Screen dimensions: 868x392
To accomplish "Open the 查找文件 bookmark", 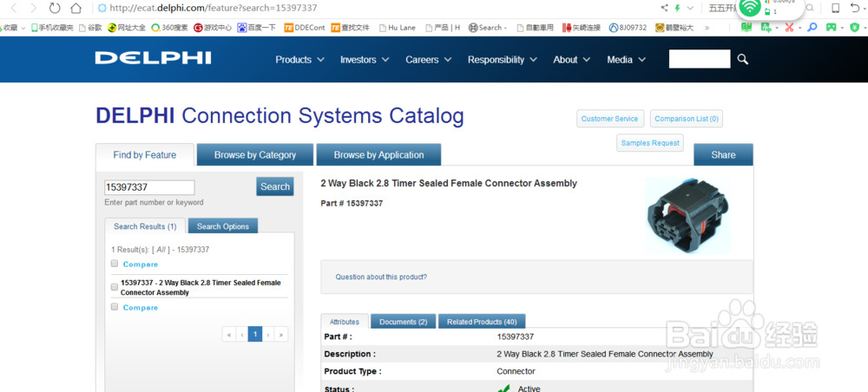I will (351, 27).
